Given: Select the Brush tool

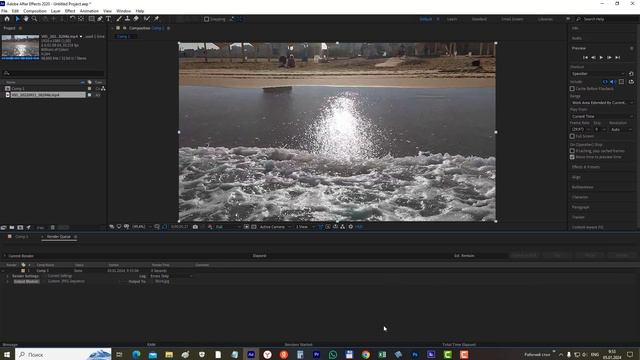Looking at the screenshot, I should (x=119, y=19).
